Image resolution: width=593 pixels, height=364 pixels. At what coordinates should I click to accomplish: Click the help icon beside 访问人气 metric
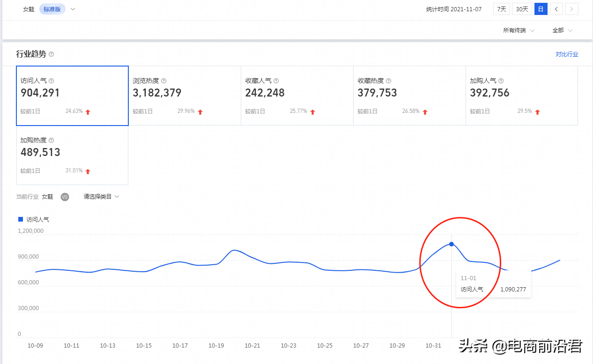pyautogui.click(x=51, y=81)
